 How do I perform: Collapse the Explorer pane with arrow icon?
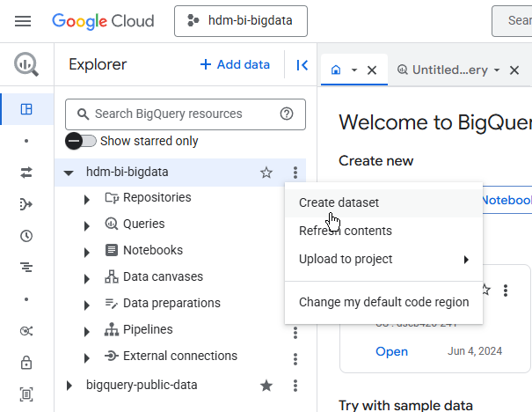pyautogui.click(x=302, y=65)
